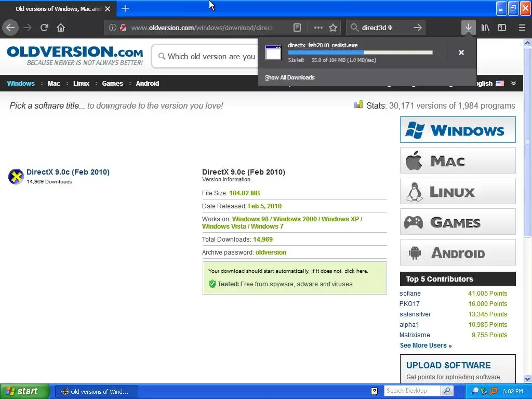
Task: Click archive password oldversion
Action: 271,252
